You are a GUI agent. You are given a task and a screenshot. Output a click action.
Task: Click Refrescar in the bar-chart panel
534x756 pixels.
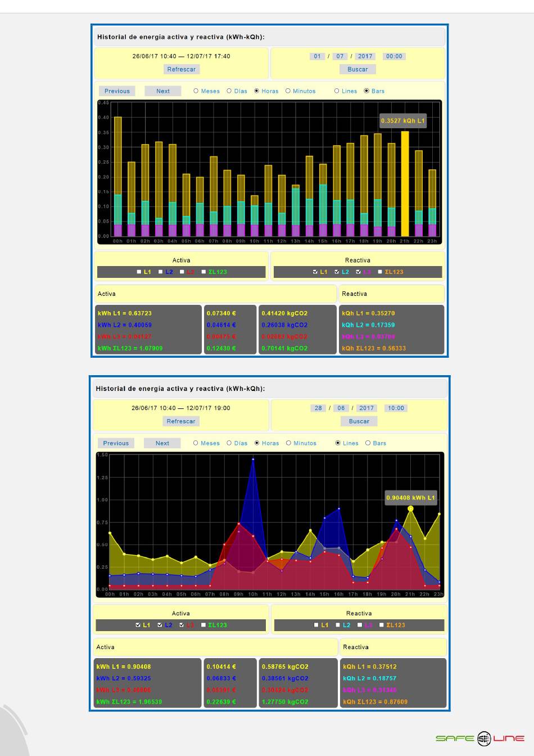[181, 69]
